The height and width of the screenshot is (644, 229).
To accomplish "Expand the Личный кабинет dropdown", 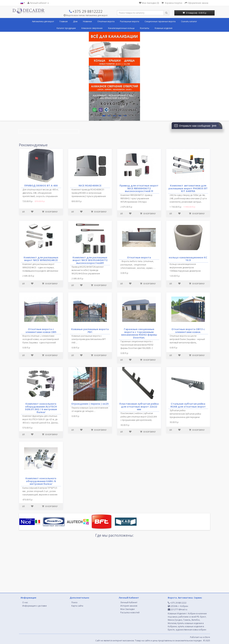I will click(38, 3).
